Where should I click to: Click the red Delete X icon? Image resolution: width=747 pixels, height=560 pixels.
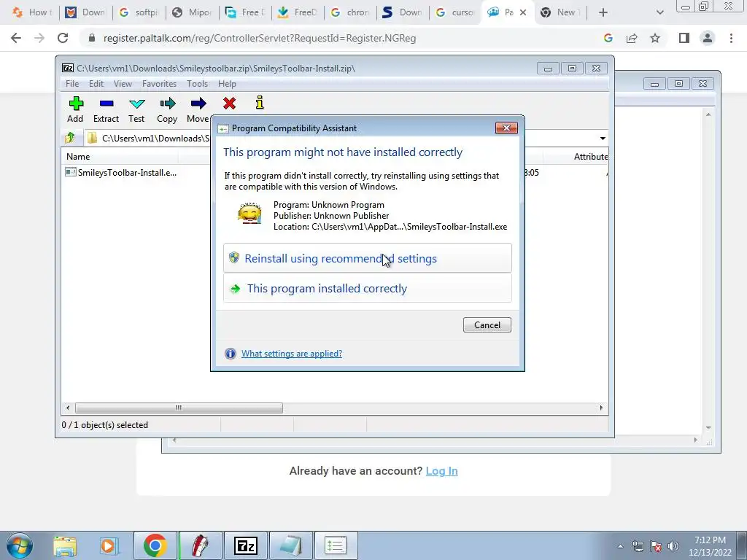coord(229,104)
